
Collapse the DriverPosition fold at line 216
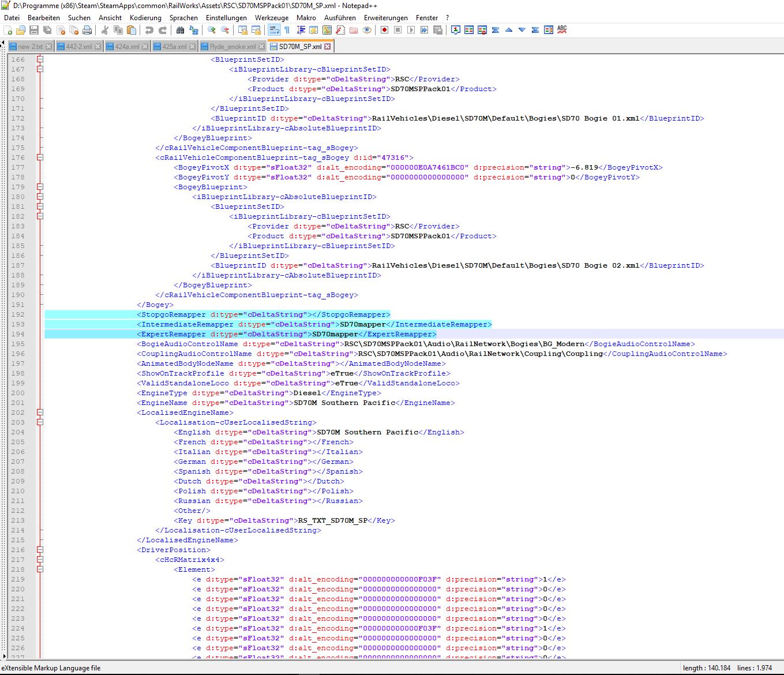coord(40,550)
